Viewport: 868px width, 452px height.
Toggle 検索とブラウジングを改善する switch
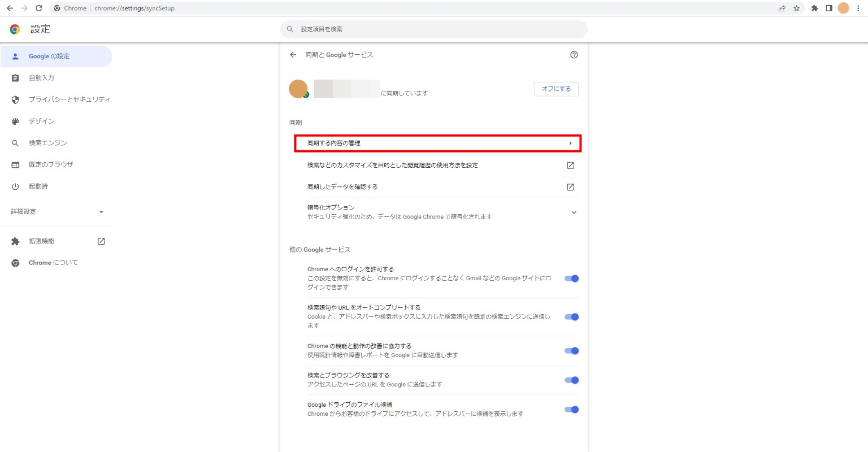pyautogui.click(x=572, y=380)
